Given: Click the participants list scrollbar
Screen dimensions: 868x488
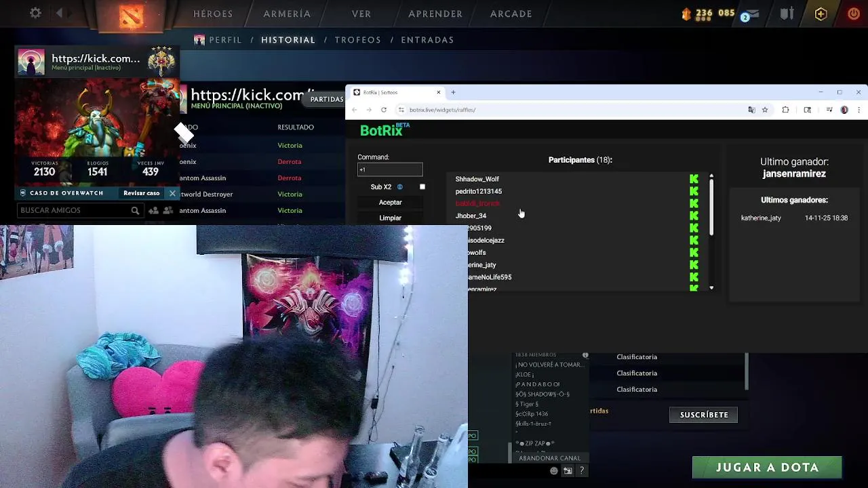Looking at the screenshot, I should (711, 208).
